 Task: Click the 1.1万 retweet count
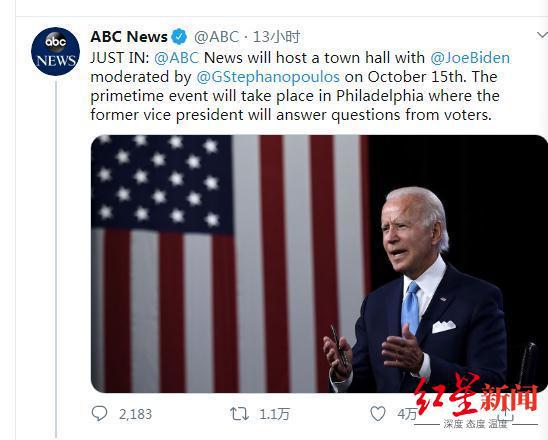[x=274, y=414]
